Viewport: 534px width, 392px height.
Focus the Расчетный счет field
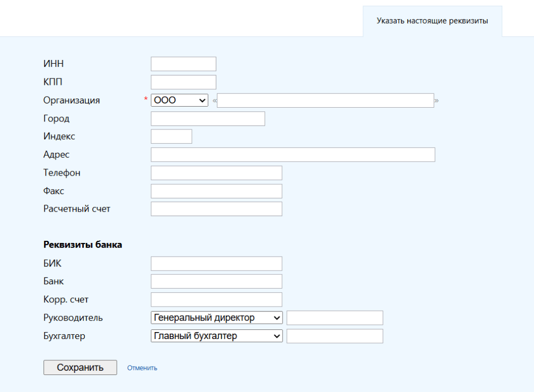click(216, 209)
